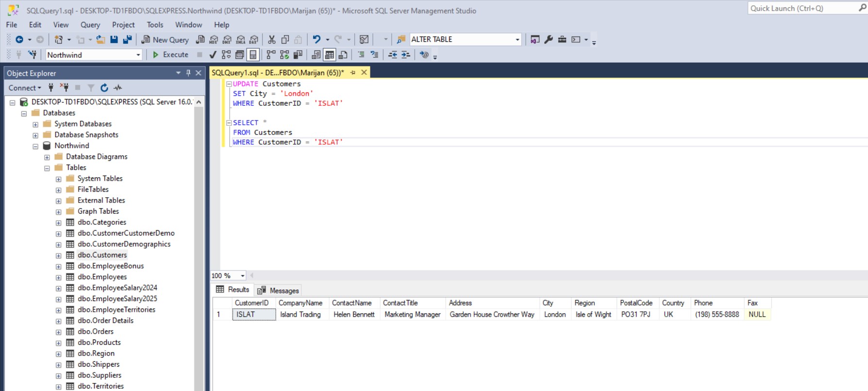
Task: Close the SQLQuery1.sql tab
Action: 364,72
